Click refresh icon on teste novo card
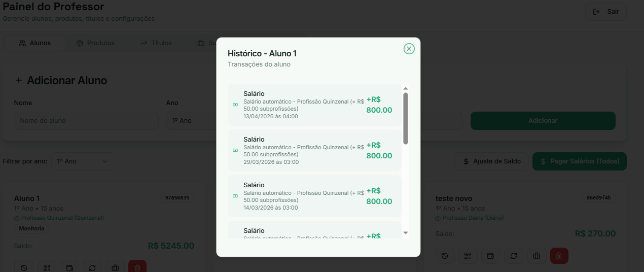644x272 pixels. [514, 256]
